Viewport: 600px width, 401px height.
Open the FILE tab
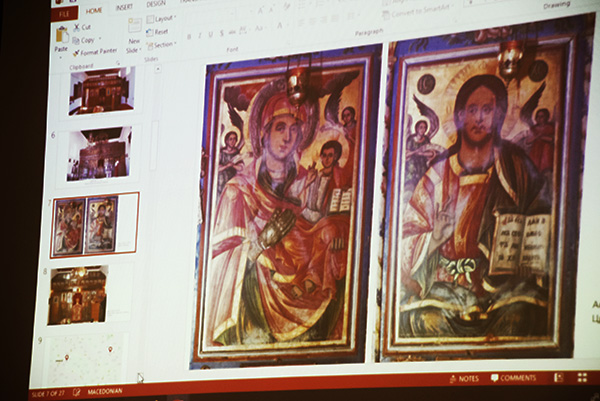[x=64, y=14]
